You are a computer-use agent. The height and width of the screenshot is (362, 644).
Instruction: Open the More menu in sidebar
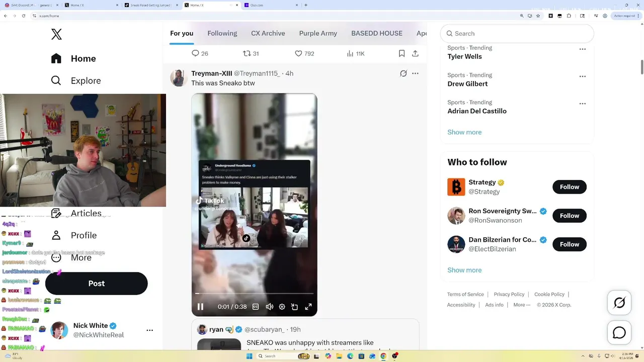point(71,257)
